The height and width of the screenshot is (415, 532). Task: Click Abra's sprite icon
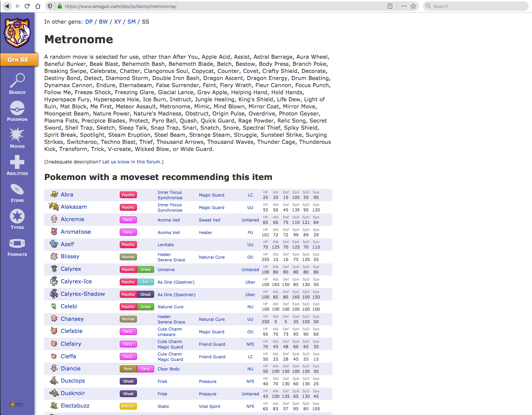[x=54, y=194]
